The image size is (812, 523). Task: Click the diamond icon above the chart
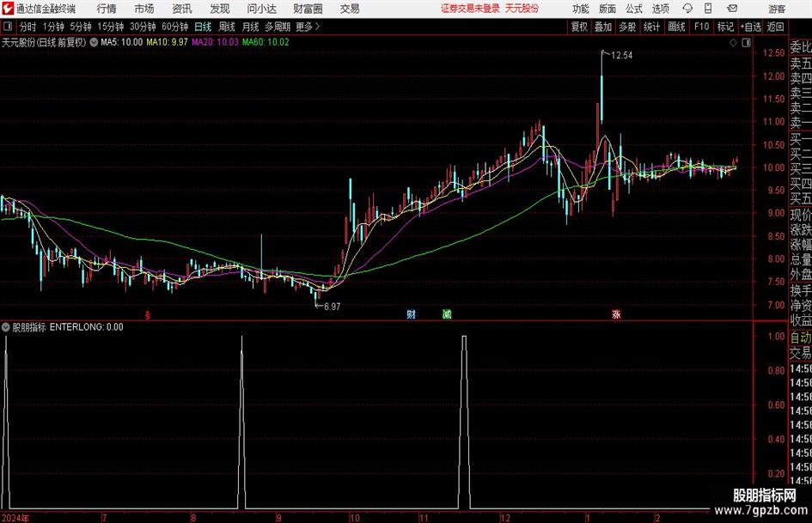click(733, 43)
